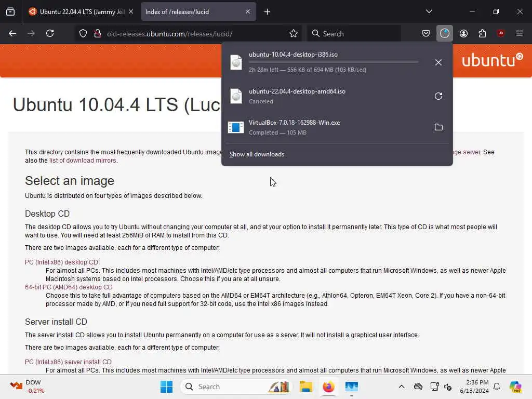Open the list of download mirrors link
This screenshot has width=532, height=399.
point(83,161)
